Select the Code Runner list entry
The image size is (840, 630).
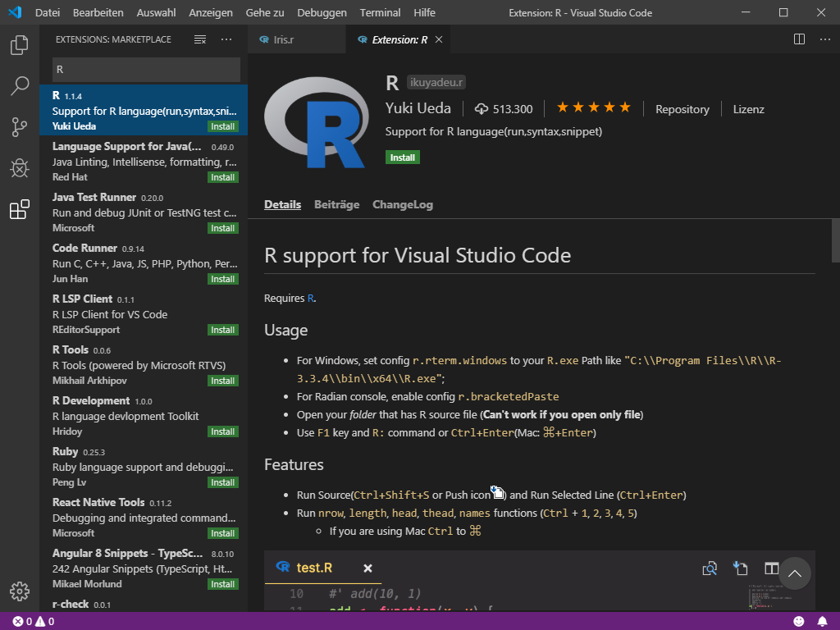[x=144, y=262]
